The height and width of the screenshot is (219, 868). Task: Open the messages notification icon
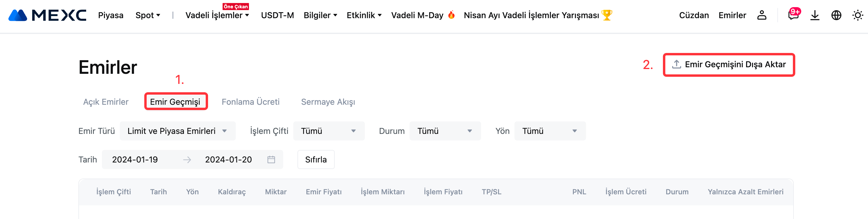tap(793, 15)
